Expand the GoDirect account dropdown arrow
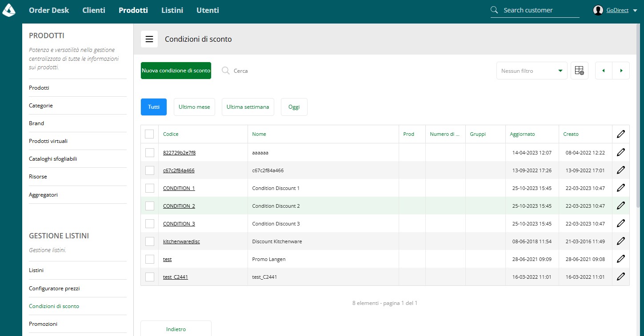 pos(635,11)
